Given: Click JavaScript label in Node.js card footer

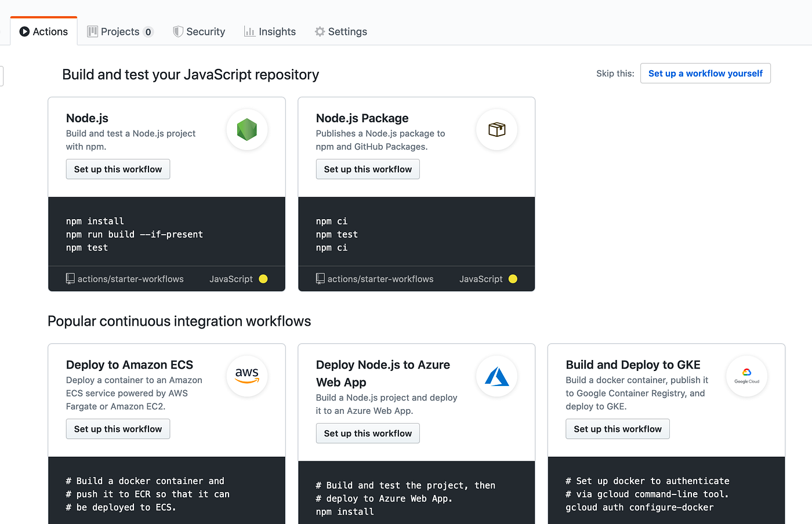Looking at the screenshot, I should (x=231, y=279).
